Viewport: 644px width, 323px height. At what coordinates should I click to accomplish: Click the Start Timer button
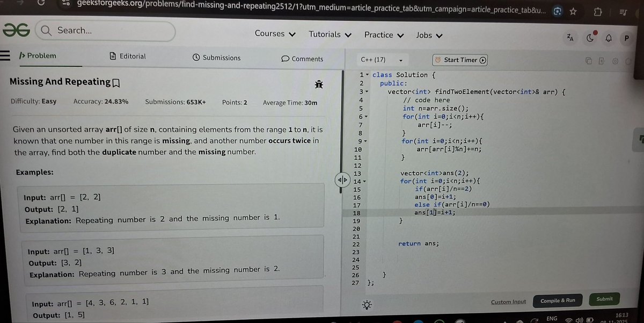point(460,60)
